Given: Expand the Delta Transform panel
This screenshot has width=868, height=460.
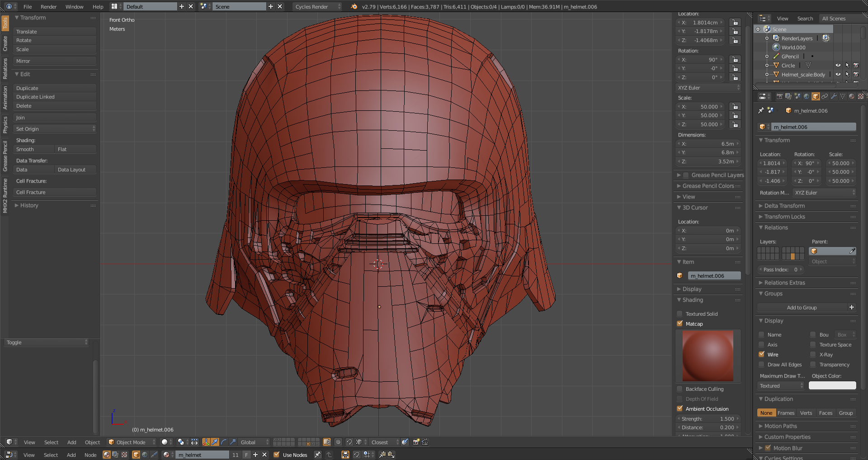Looking at the screenshot, I should pyautogui.click(x=784, y=206).
